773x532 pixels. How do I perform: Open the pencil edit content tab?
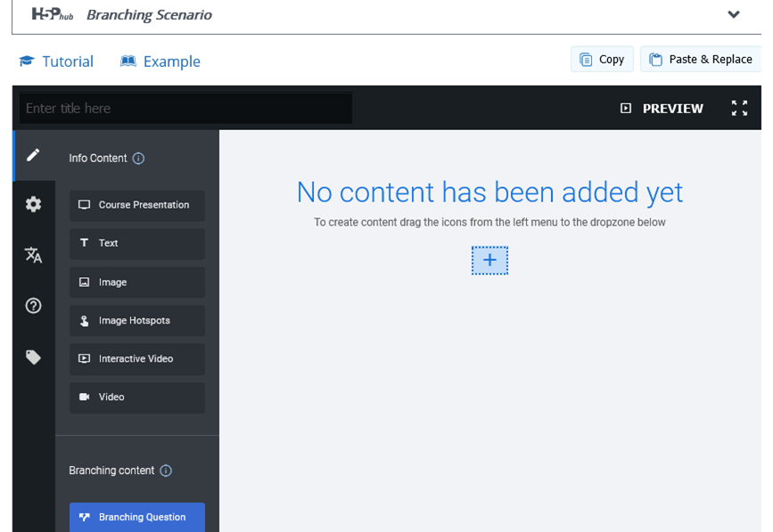(33, 155)
